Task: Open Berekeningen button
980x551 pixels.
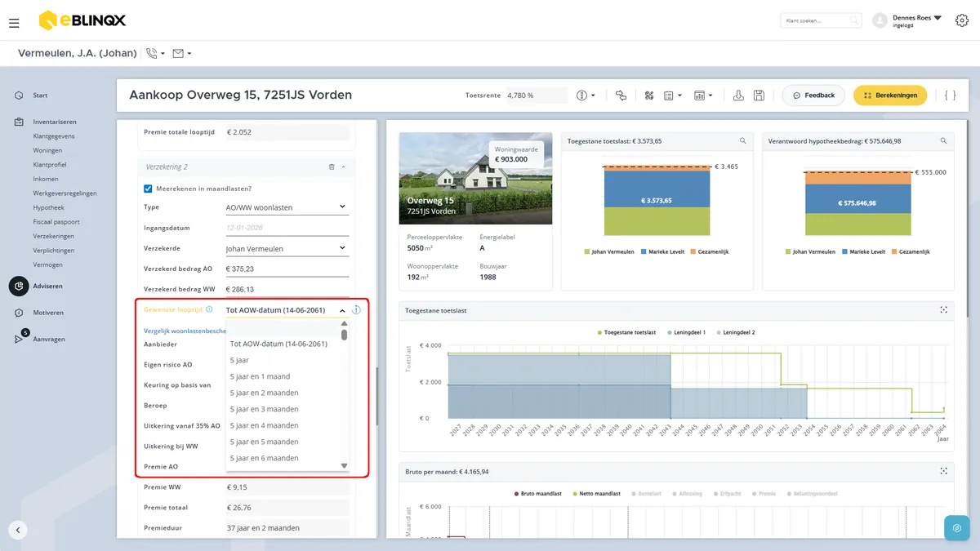Action: (890, 96)
